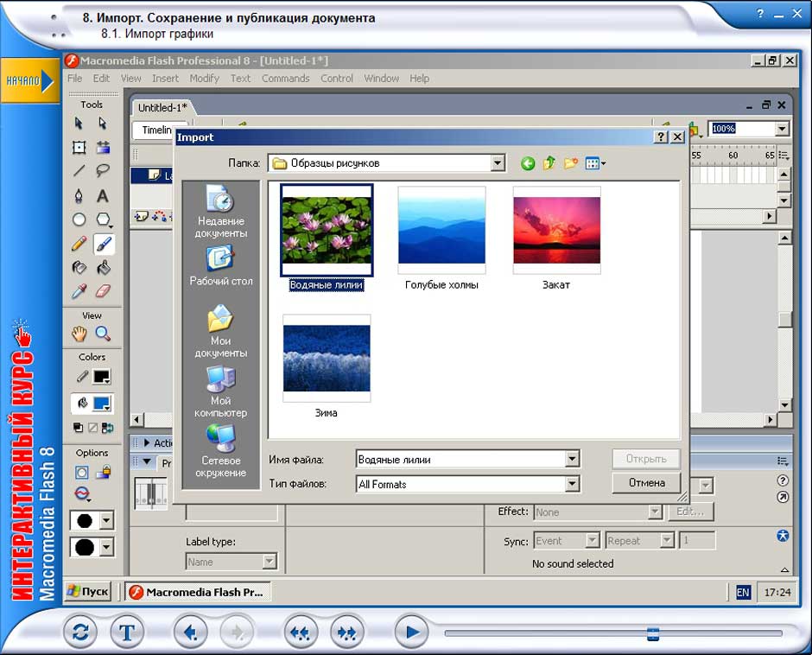Click the Import dialog help button
The width and height of the screenshot is (812, 655).
pyautogui.click(x=660, y=137)
